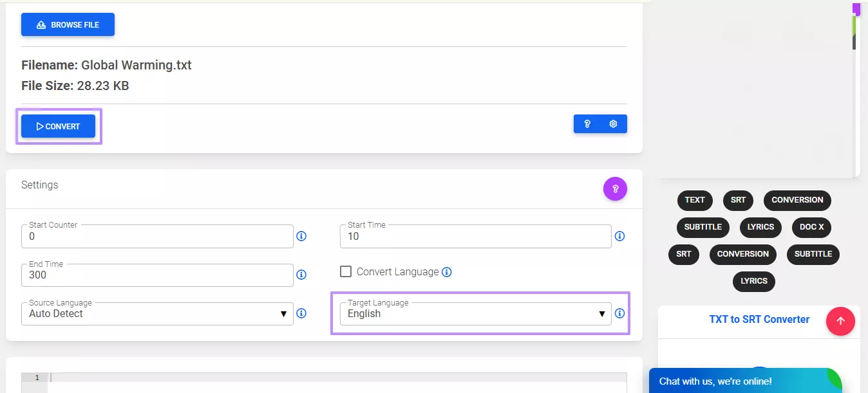Viewport: 868px width, 393px height.
Task: Click the pink scroll-to-top arrow
Action: pos(840,321)
